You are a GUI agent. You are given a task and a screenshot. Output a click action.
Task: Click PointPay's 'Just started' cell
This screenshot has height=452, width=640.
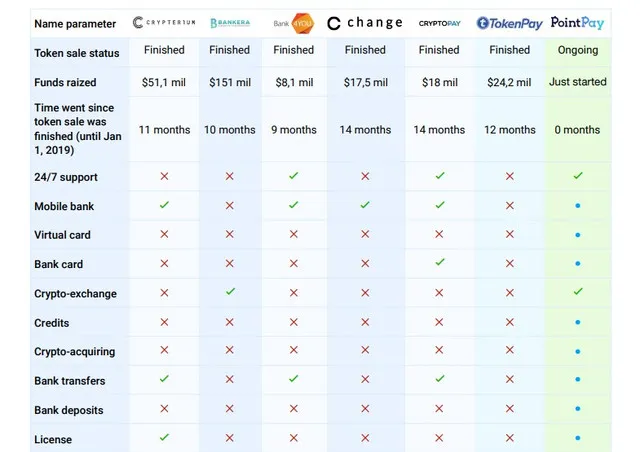pos(578,82)
